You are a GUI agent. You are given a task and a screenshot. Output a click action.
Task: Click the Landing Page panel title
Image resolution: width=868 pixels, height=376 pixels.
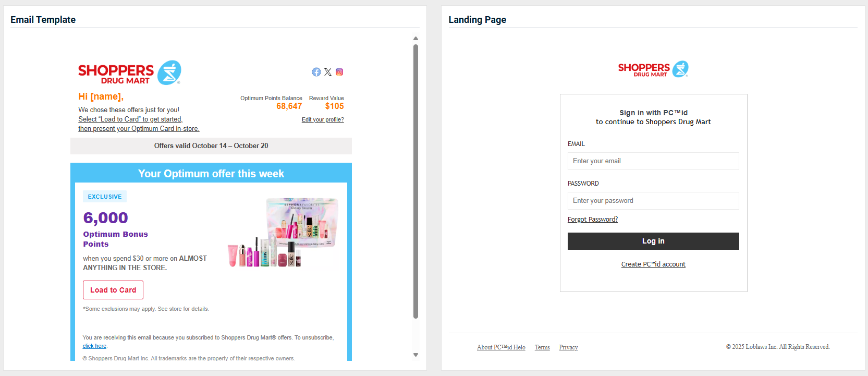pyautogui.click(x=478, y=20)
